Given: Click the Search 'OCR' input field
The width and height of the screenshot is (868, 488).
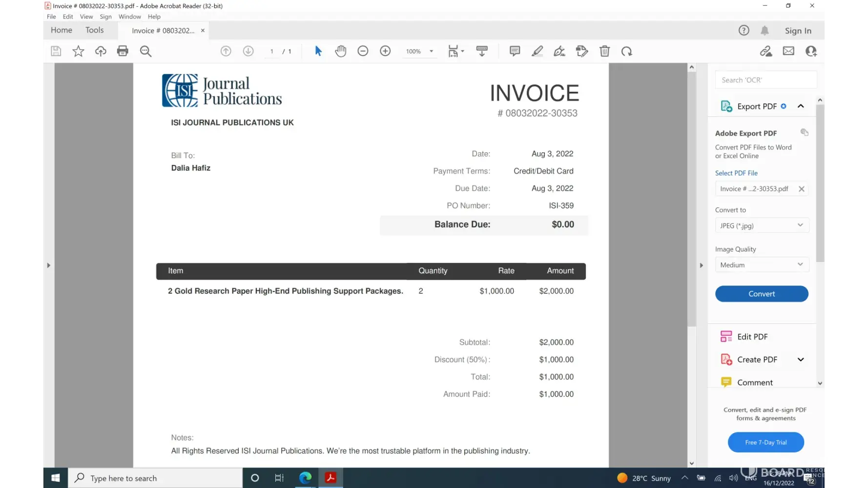Looking at the screenshot, I should click(765, 80).
